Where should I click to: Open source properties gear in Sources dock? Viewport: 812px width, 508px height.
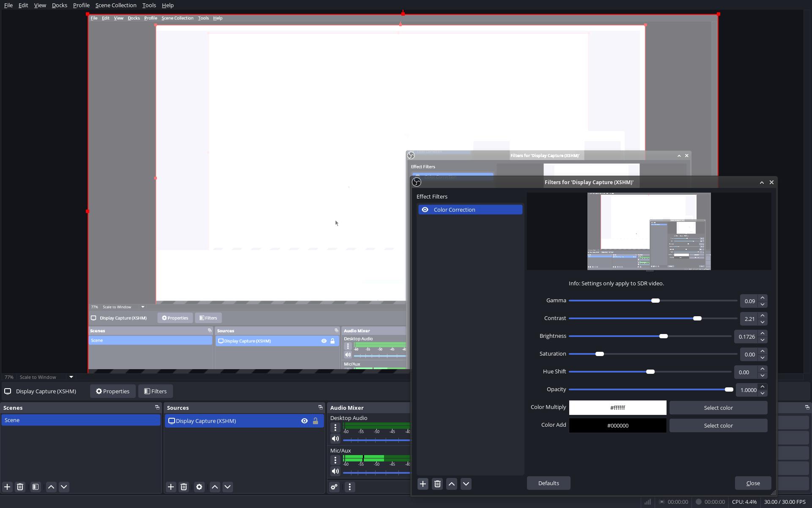pyautogui.click(x=199, y=487)
